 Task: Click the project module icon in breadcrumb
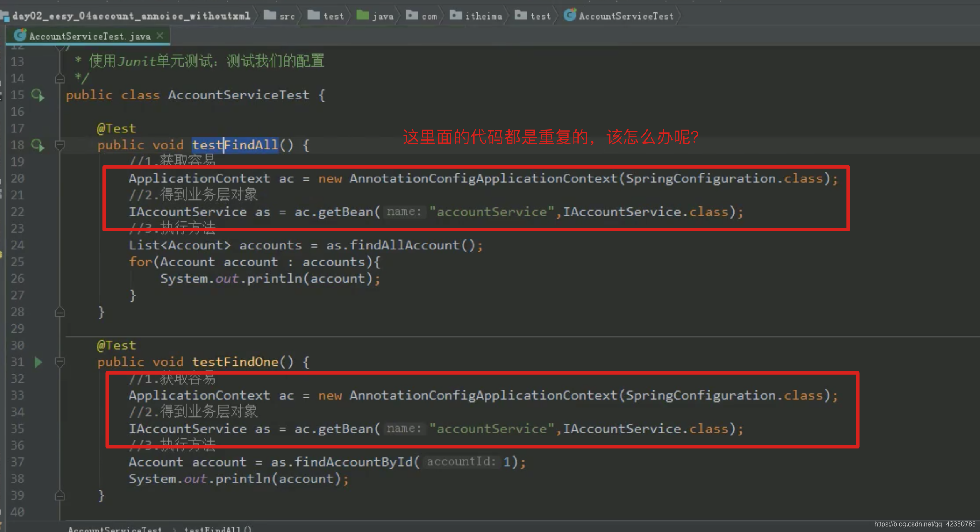(5, 16)
